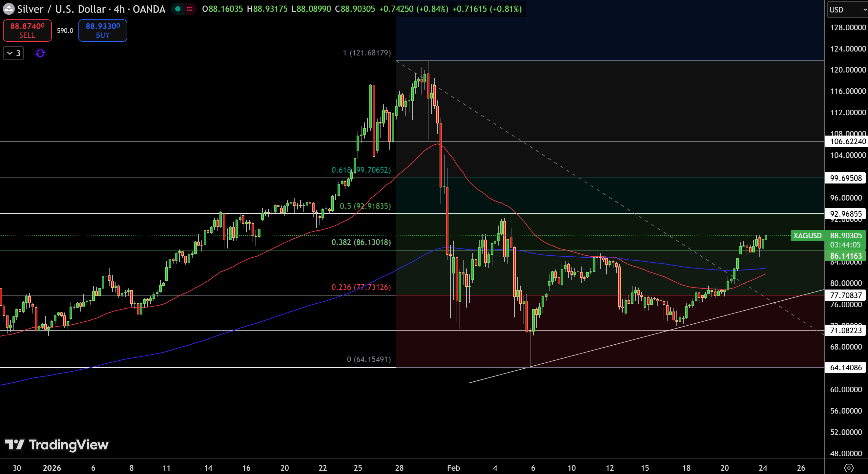Click the 14 date on time axis
868x474 pixels.
pos(208,468)
